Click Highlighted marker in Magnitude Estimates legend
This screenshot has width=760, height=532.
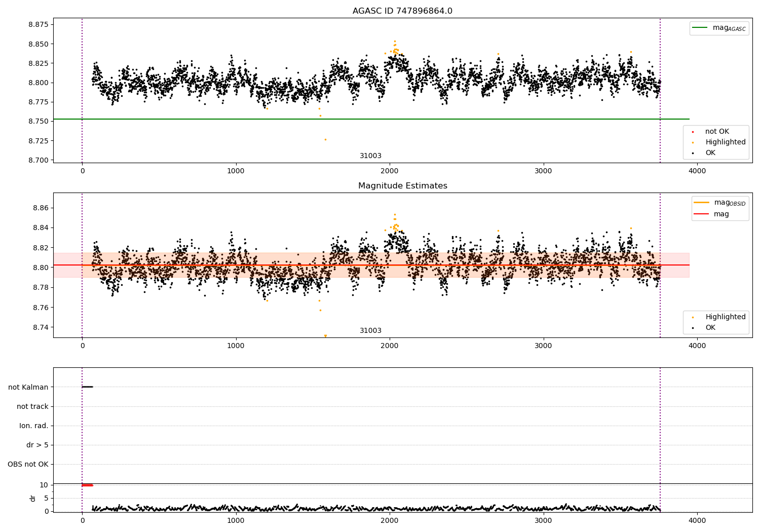[693, 317]
